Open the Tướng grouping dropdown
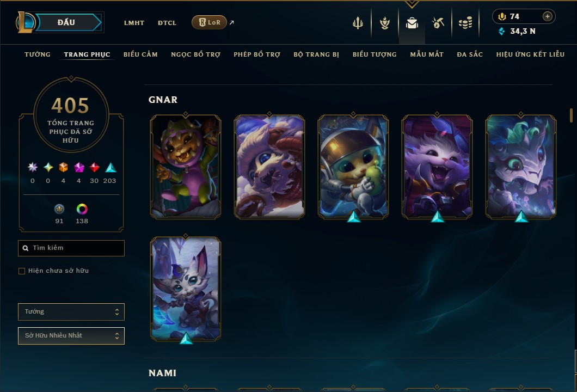The image size is (577, 392). (71, 312)
